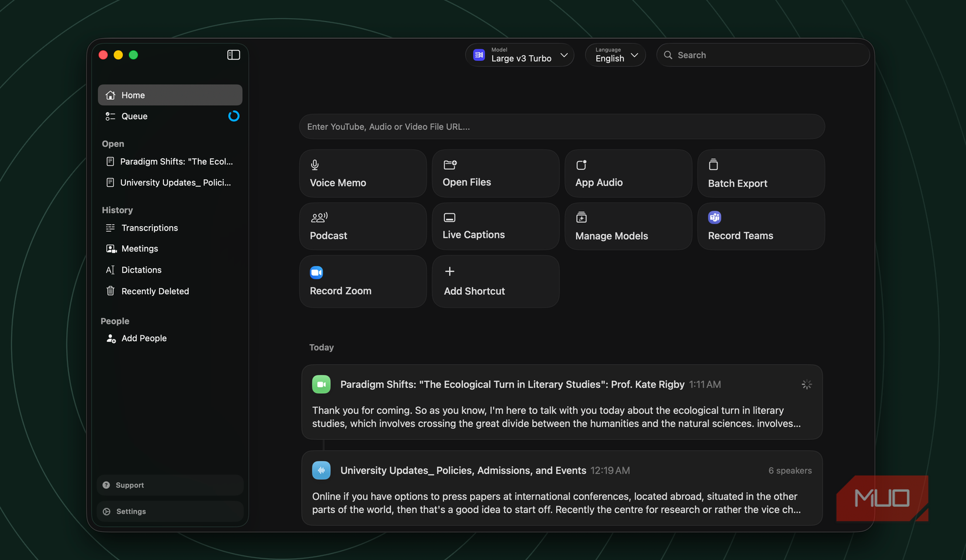966x560 pixels.
Task: Click the green video icon on Paradigm Shifts
Action: pos(321,384)
